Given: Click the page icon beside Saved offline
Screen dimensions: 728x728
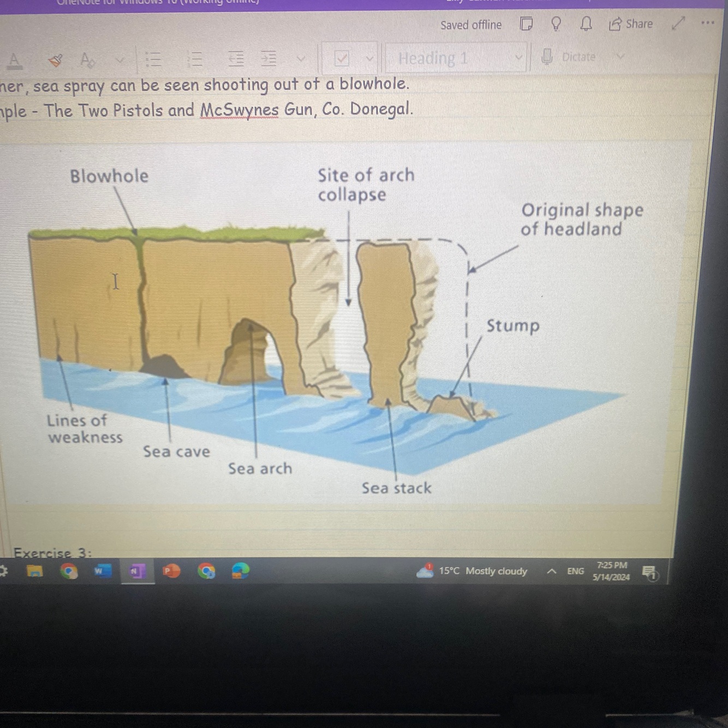Looking at the screenshot, I should click(x=526, y=24).
